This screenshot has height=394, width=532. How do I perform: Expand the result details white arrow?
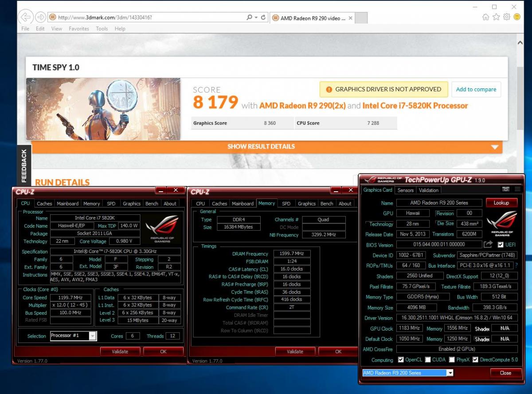point(495,147)
